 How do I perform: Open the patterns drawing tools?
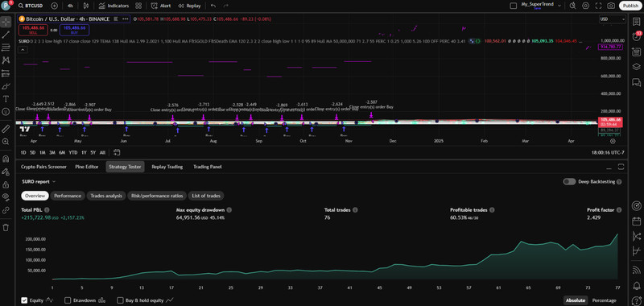6,60
